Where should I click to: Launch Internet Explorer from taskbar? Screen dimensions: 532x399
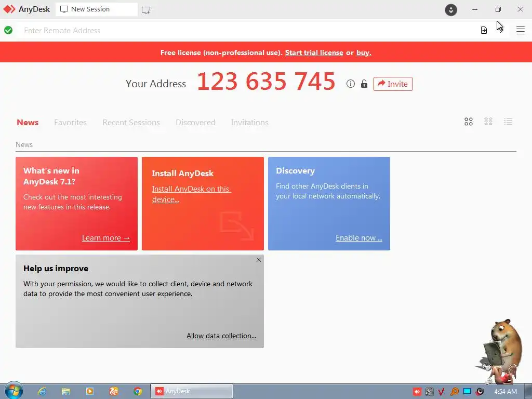coord(42,391)
